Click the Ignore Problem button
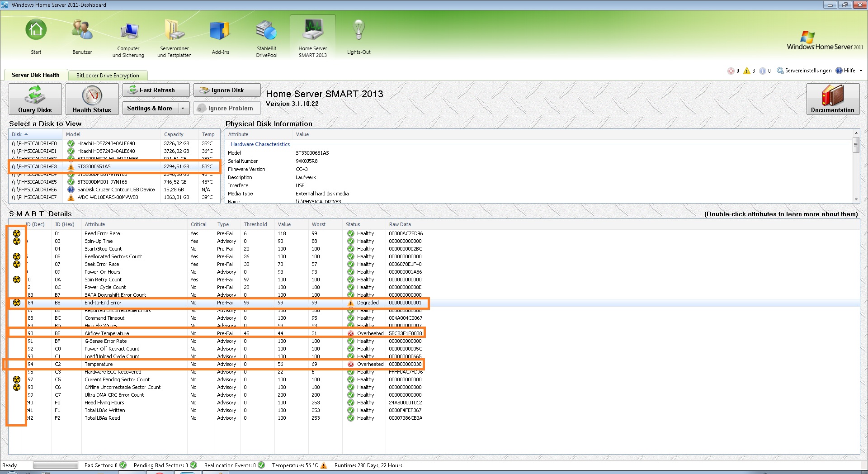This screenshot has height=474, width=868. point(227,108)
